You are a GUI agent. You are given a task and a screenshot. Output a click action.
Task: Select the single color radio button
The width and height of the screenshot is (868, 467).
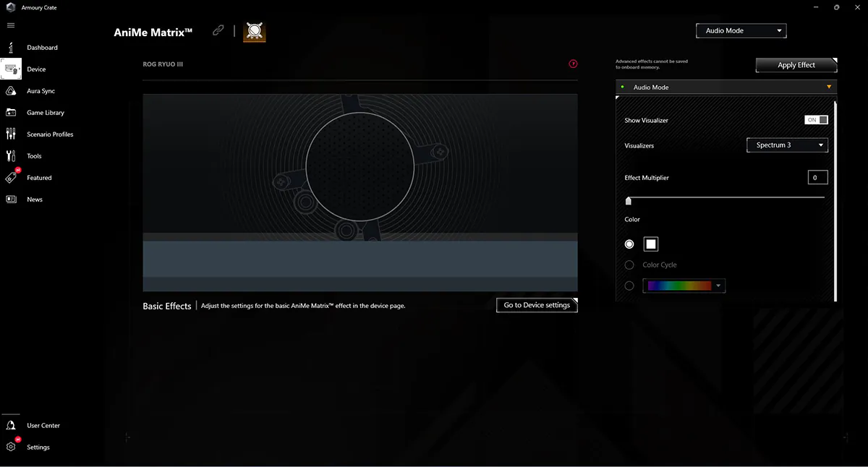tap(629, 244)
